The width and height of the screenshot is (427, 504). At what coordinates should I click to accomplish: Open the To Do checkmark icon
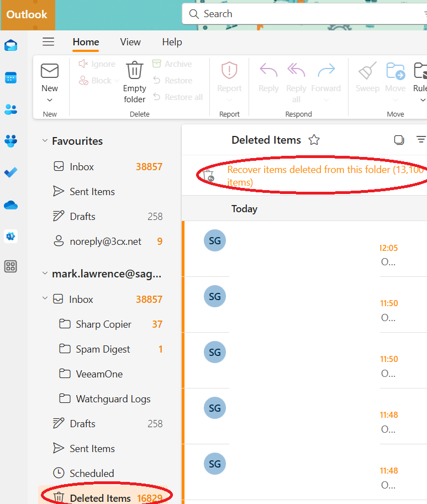tap(10, 172)
